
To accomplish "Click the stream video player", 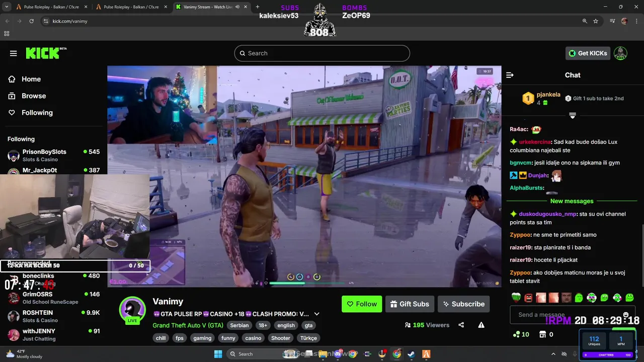I will click(304, 176).
